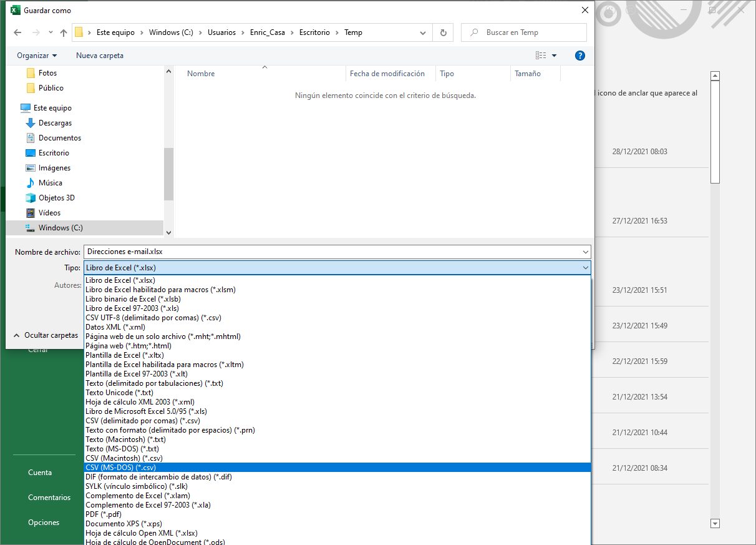The width and height of the screenshot is (756, 545).
Task: Change the view layout icon
Action: [x=541, y=56]
